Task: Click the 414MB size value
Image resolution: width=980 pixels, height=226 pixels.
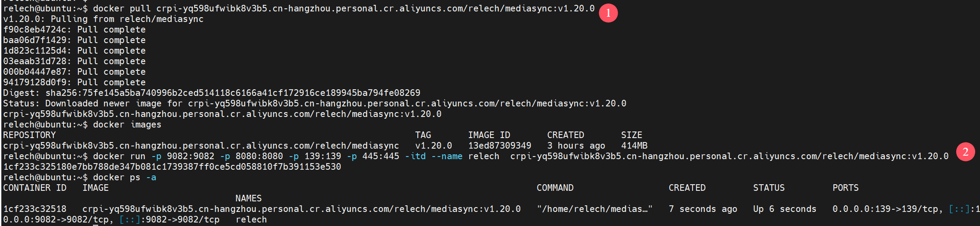Action: (x=634, y=146)
